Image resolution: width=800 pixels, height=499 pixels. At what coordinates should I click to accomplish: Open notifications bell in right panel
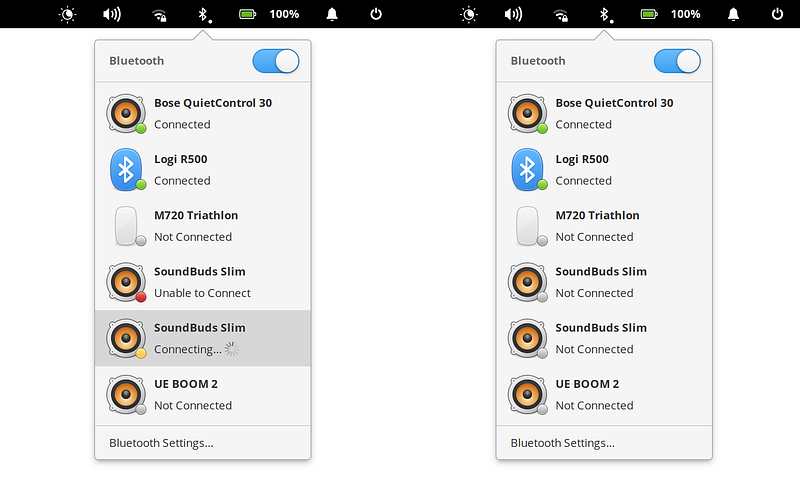pyautogui.click(x=734, y=14)
